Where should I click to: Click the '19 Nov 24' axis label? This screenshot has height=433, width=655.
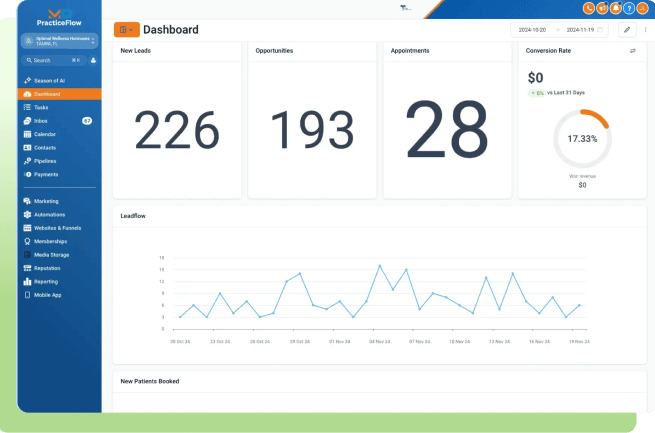coord(579,342)
